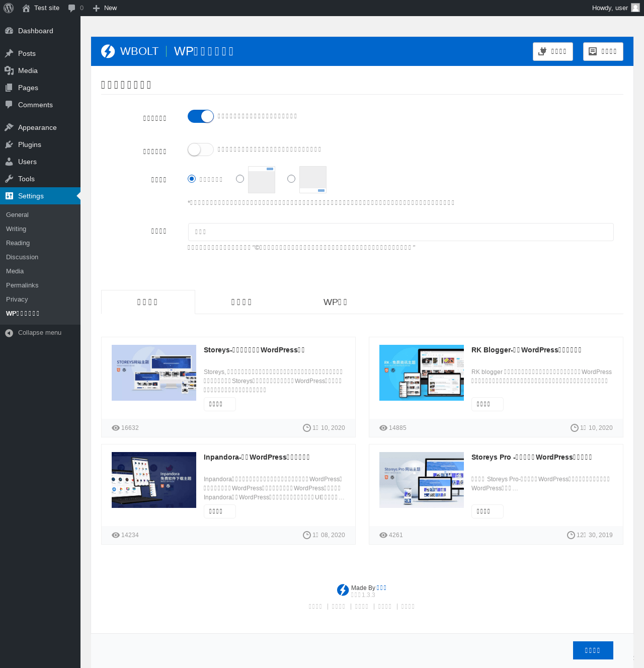Click the Collapse menu arrow icon

point(9,333)
